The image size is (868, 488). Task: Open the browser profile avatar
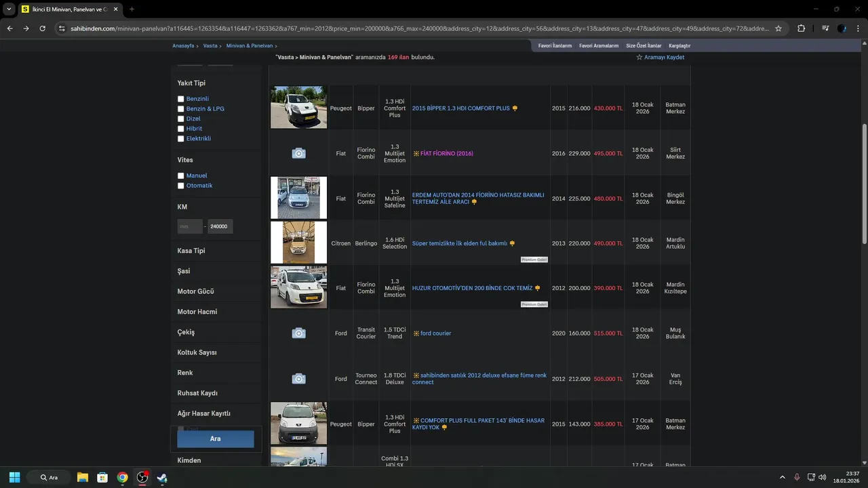pyautogui.click(x=842, y=28)
